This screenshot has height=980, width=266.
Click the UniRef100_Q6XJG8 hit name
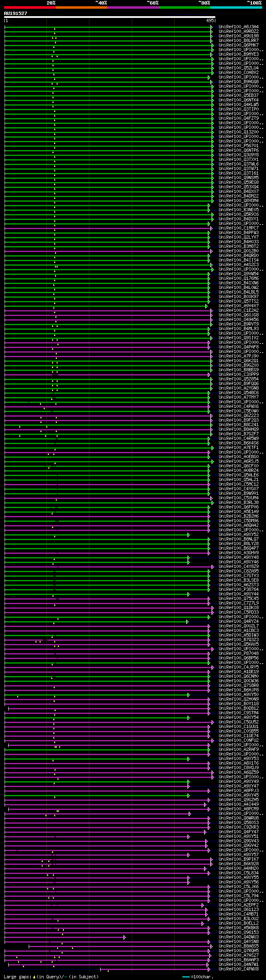point(239,315)
